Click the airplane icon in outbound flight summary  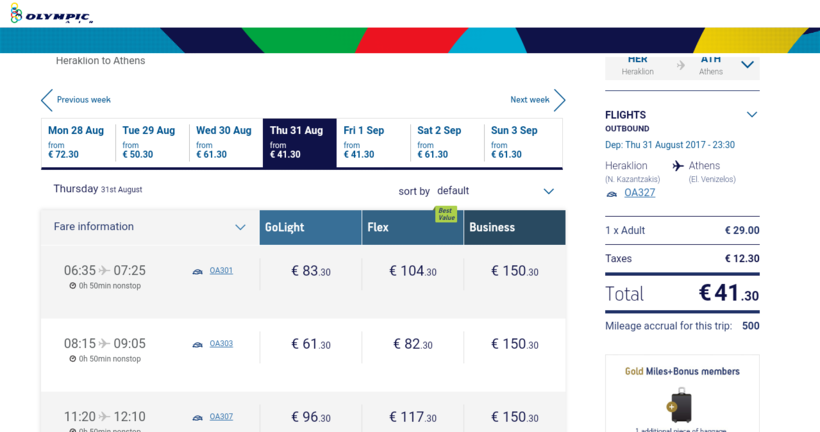coord(678,166)
